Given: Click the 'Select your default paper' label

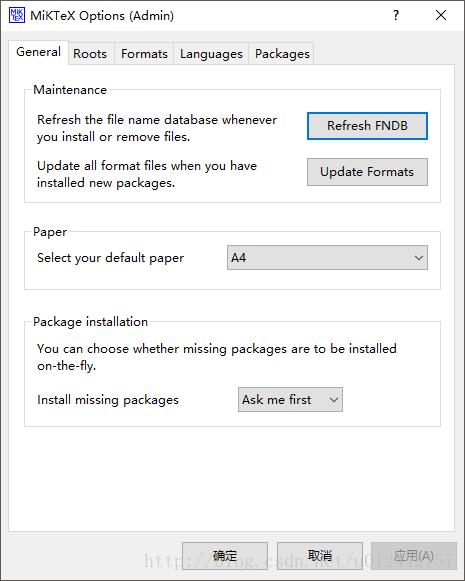Looking at the screenshot, I should point(110,258).
